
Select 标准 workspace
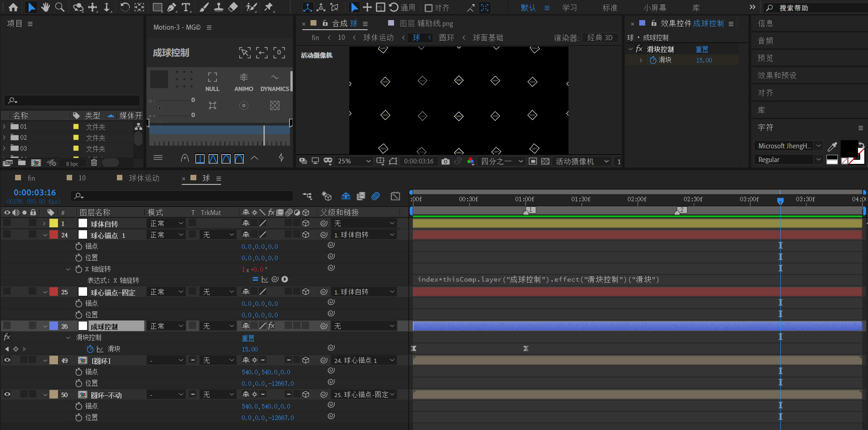pos(610,8)
